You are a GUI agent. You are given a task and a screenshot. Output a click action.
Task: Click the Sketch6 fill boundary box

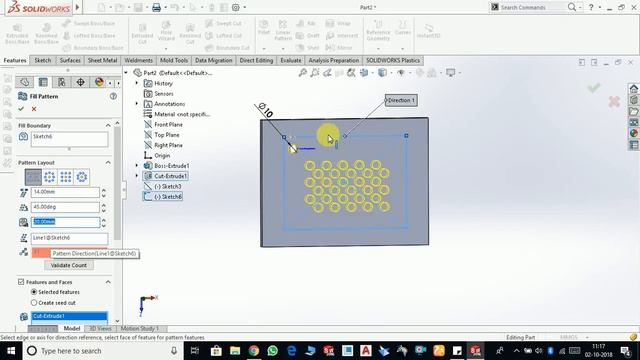pyautogui.click(x=69, y=140)
